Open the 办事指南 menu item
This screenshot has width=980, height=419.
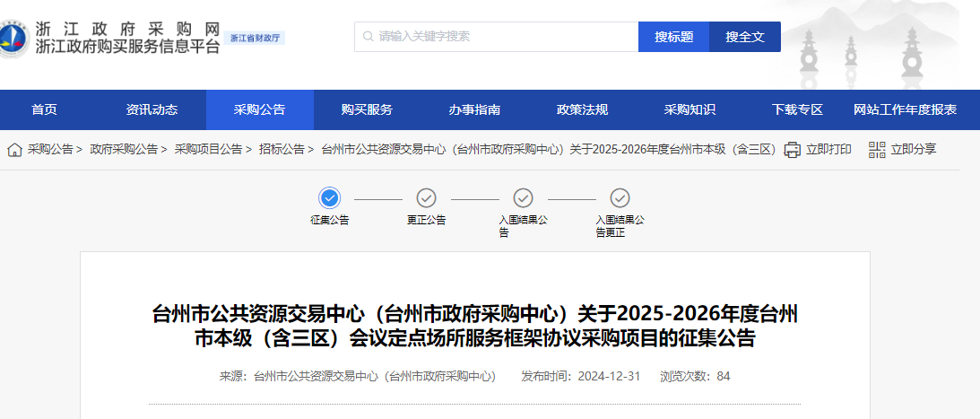(x=474, y=110)
